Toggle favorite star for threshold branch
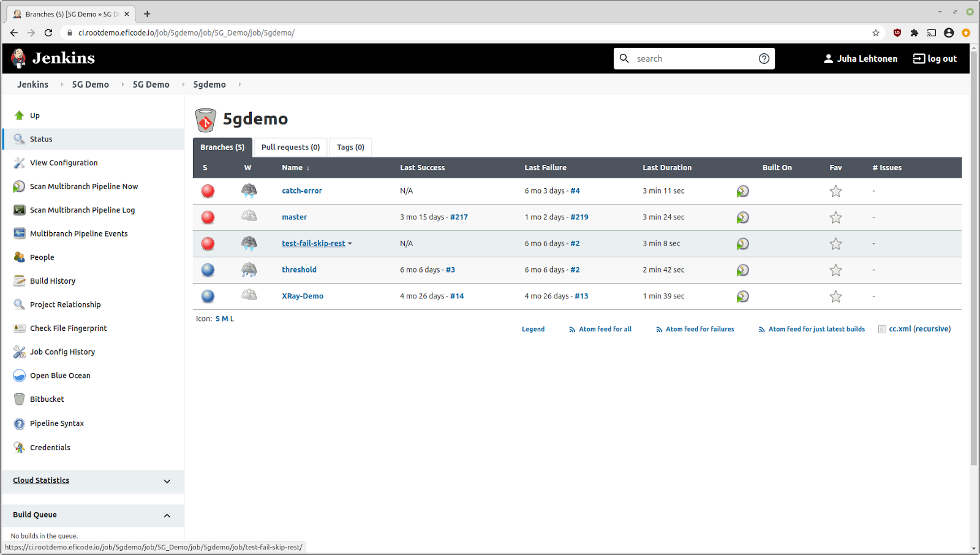 point(835,270)
